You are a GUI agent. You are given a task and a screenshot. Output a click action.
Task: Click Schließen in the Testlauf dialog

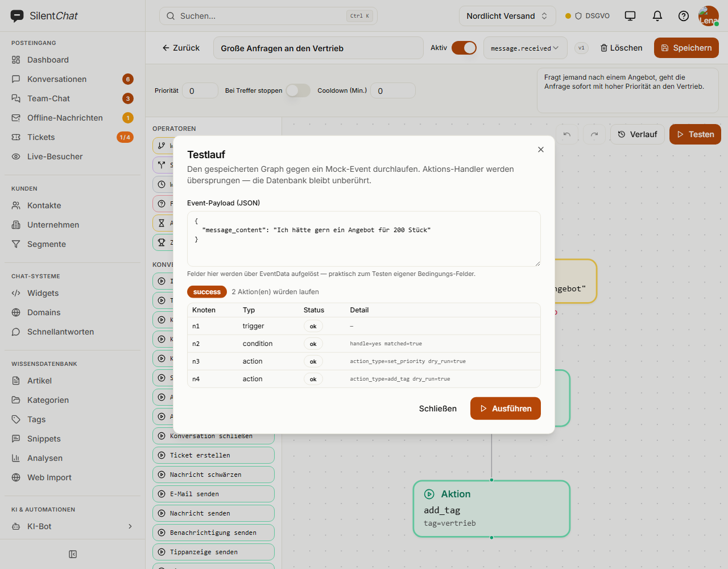coord(438,409)
